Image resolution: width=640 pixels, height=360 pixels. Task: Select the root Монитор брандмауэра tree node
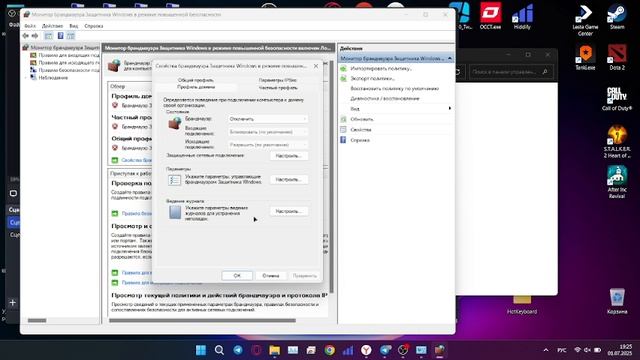(x=61, y=48)
